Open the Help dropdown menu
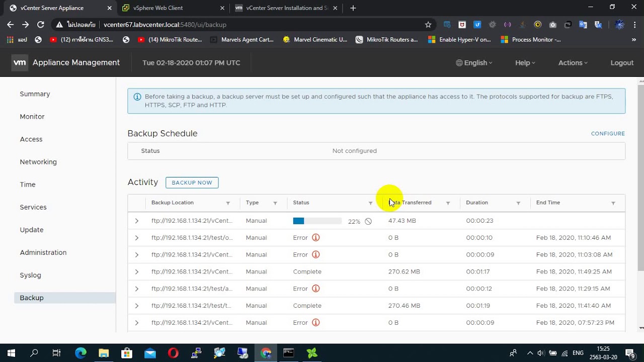Image resolution: width=644 pixels, height=362 pixels. (525, 63)
